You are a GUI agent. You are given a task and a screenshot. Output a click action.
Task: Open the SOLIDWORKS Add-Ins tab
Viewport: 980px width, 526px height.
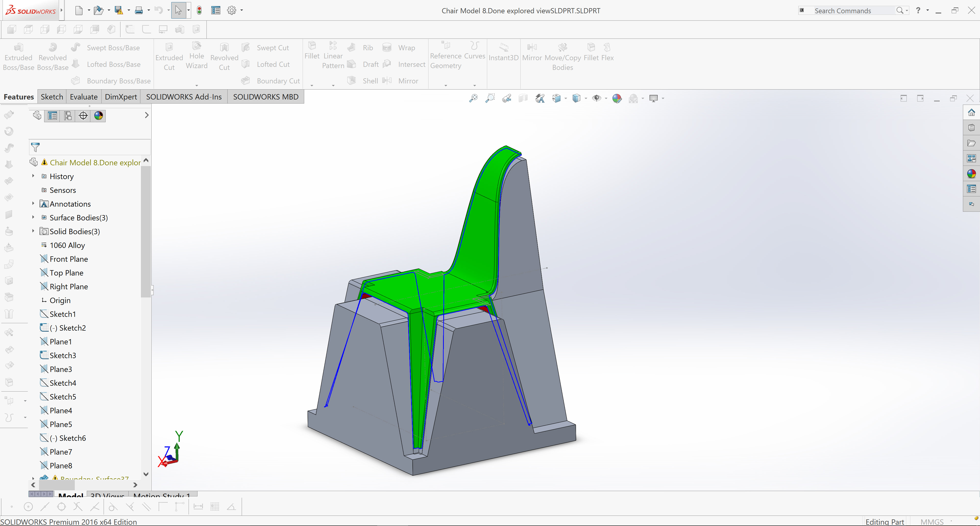click(x=184, y=97)
